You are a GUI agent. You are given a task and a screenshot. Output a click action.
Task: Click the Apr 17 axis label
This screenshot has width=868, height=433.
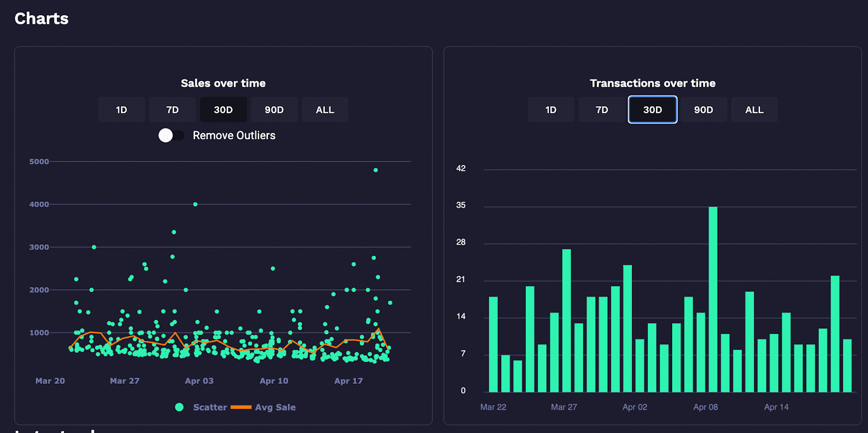click(x=348, y=381)
